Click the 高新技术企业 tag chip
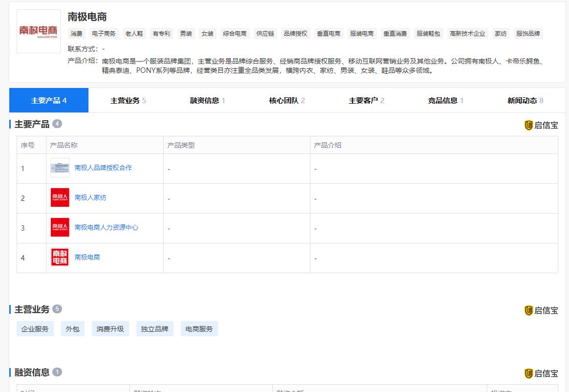The height and width of the screenshot is (392, 569). (467, 33)
